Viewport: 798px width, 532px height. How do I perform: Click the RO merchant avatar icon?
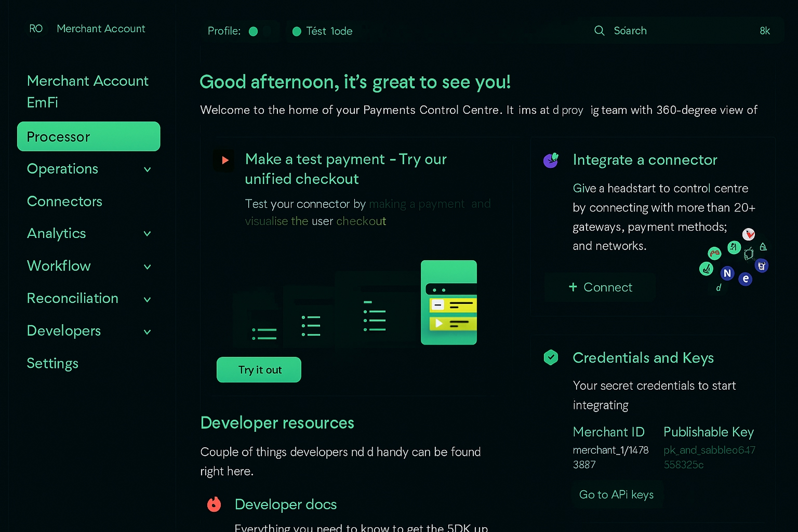click(36, 29)
